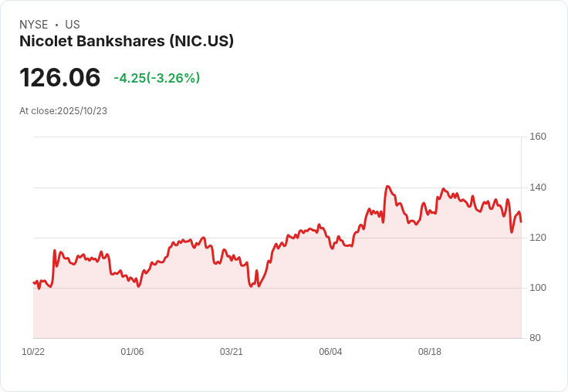The image size is (568, 392).
Task: Click the Nicolet Bankshares (NIC.US) title
Action: (127, 41)
